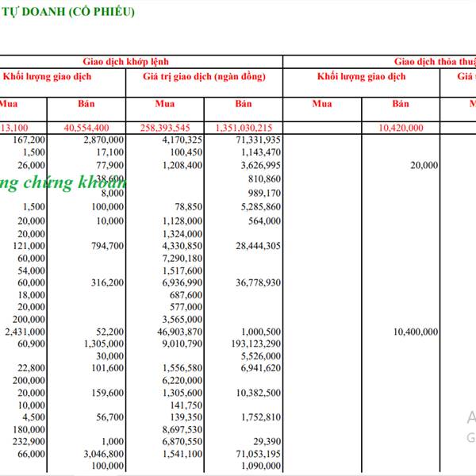The height and width of the screenshot is (476, 476).
Task: Click the cell '1,752,810'
Action: coord(261,417)
